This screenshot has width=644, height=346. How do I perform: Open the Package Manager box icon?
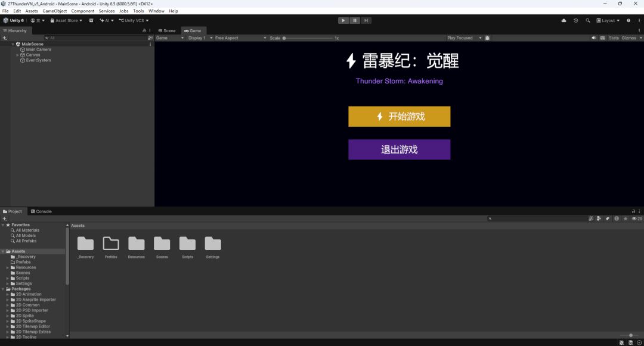[91, 20]
